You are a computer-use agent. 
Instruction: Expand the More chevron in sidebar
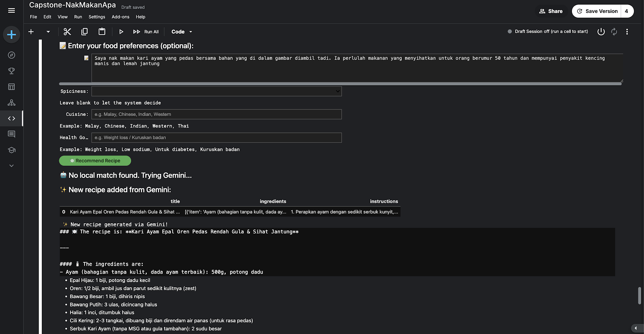(12, 165)
